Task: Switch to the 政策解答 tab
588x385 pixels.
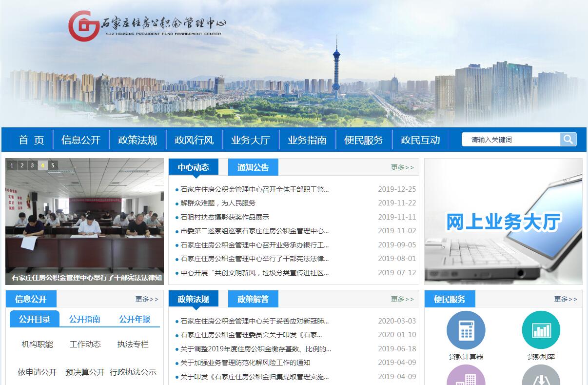Action: [253, 299]
